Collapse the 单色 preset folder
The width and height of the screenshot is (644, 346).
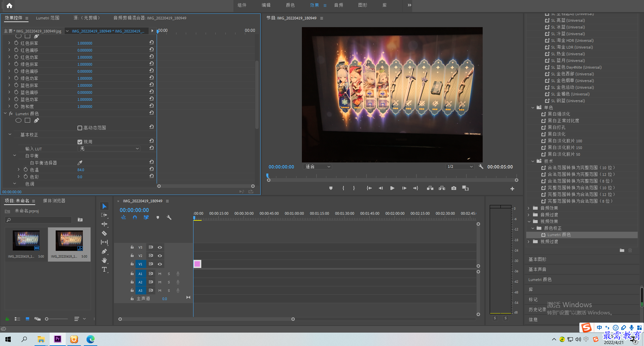point(533,108)
